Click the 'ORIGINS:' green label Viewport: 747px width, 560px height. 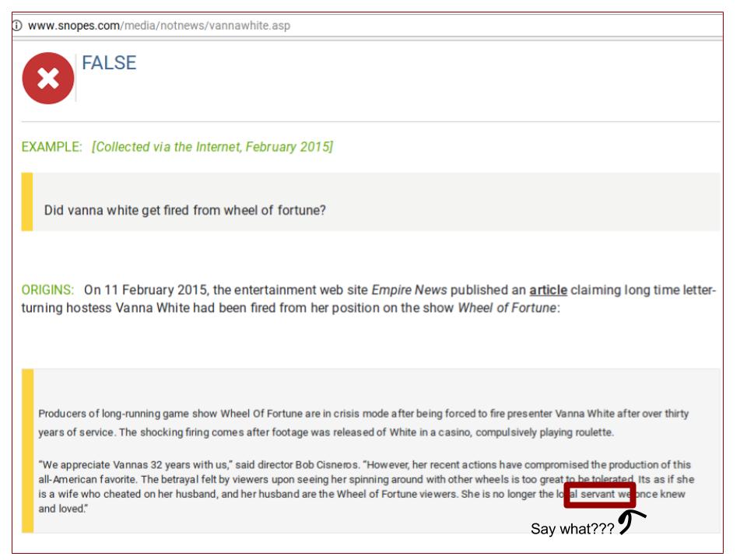click(x=47, y=290)
